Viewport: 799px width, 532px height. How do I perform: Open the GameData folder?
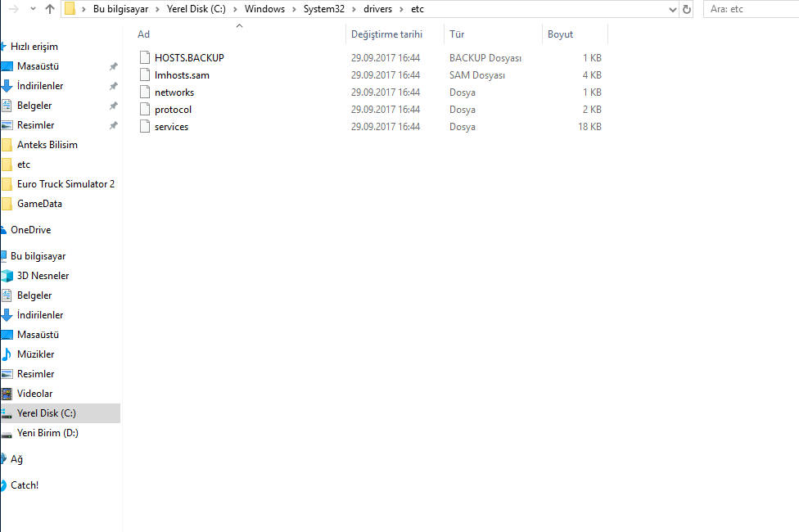[x=39, y=204]
